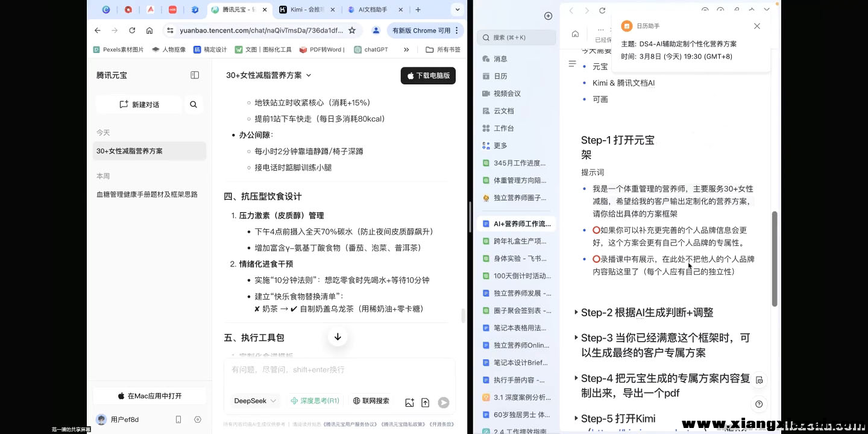Viewport: 868px width, 434px height.
Task: Open the Chrome tab search chevron
Action: pos(458,10)
